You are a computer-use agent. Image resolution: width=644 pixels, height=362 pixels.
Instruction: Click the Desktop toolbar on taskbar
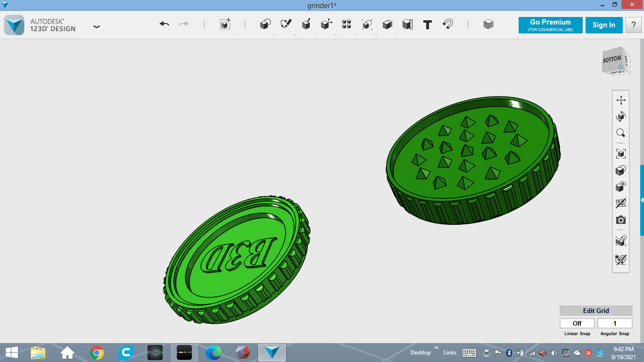[421, 353]
